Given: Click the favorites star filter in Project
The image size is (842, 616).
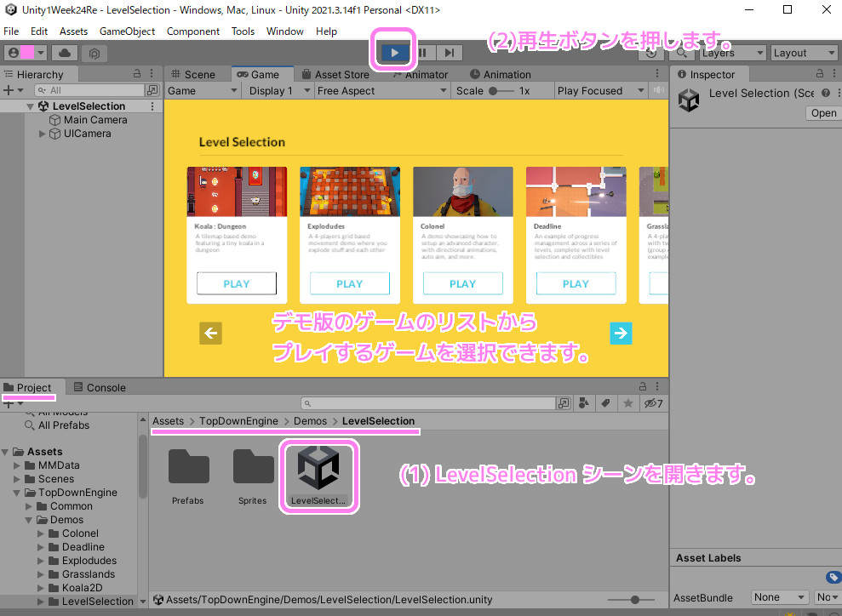Looking at the screenshot, I should [628, 403].
